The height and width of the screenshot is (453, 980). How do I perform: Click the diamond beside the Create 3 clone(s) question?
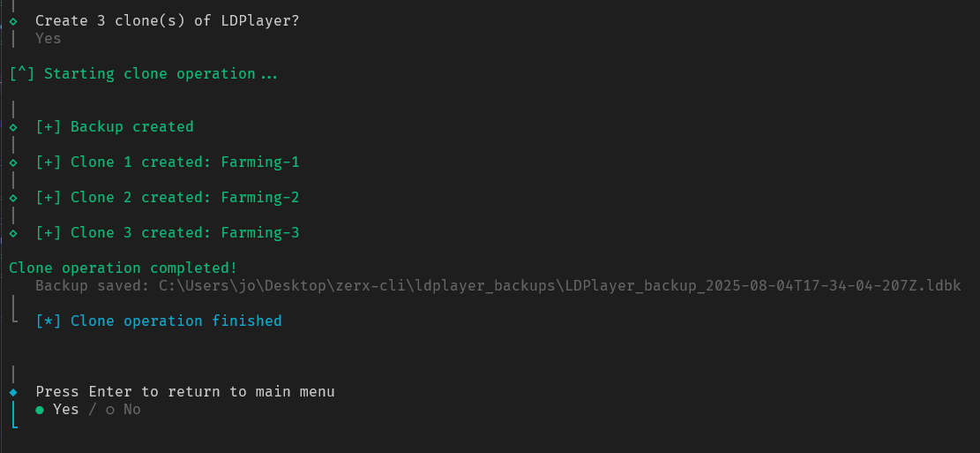tap(13, 21)
